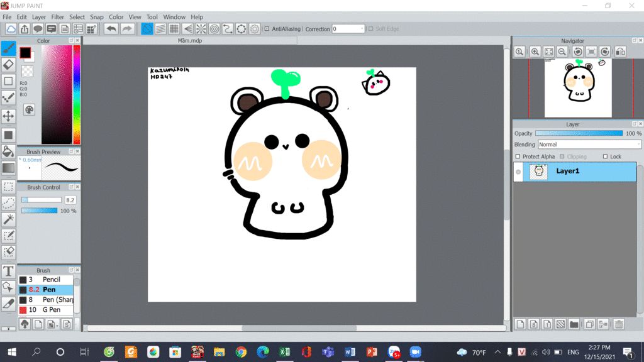
Task: Select the Eyedropper tool
Action: pos(8,304)
